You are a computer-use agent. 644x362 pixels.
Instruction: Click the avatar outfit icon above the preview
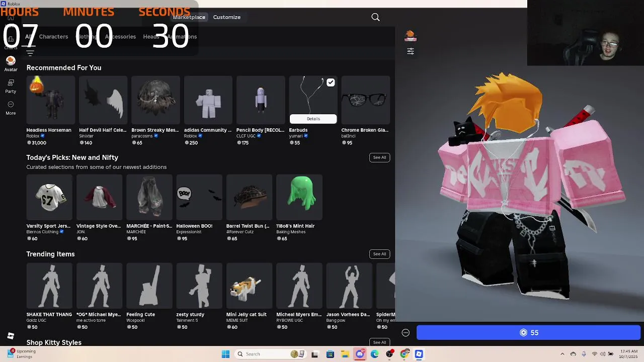(x=410, y=36)
